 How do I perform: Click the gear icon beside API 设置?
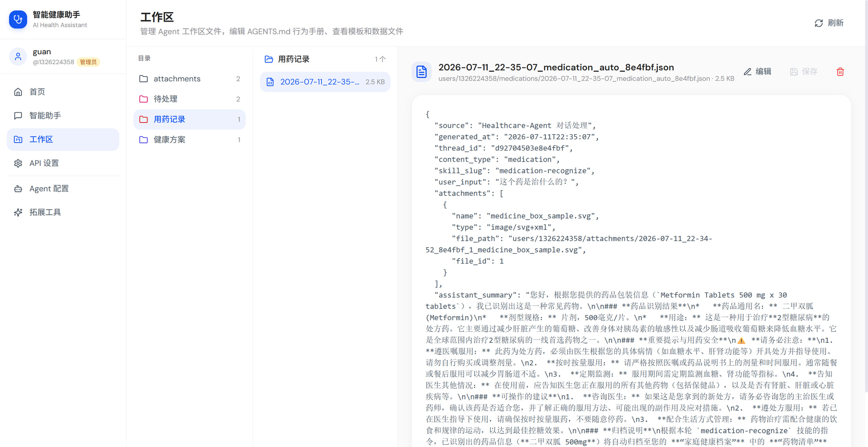tap(18, 163)
